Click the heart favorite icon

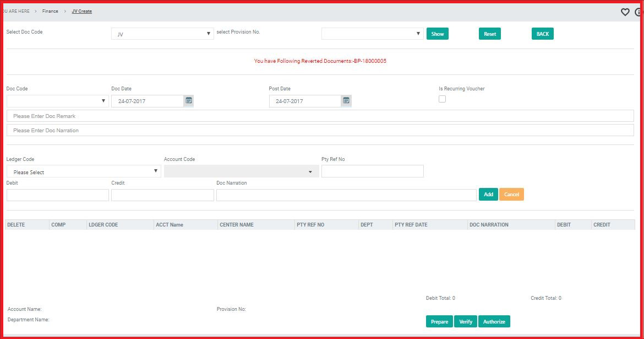625,12
